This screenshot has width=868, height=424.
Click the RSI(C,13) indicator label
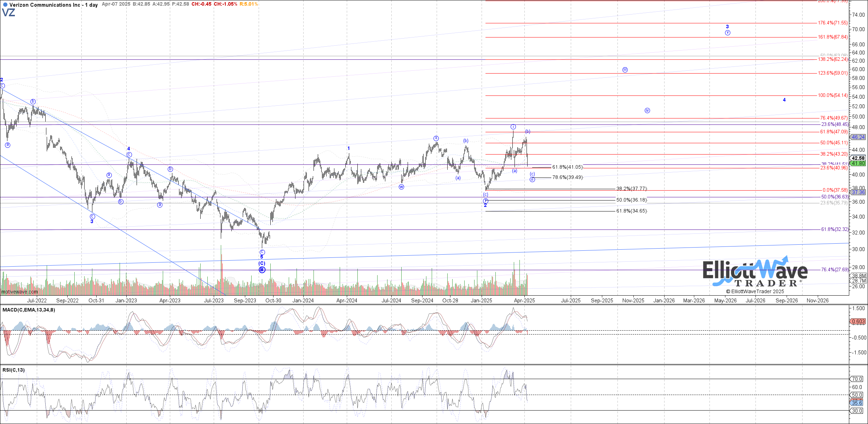[13, 370]
